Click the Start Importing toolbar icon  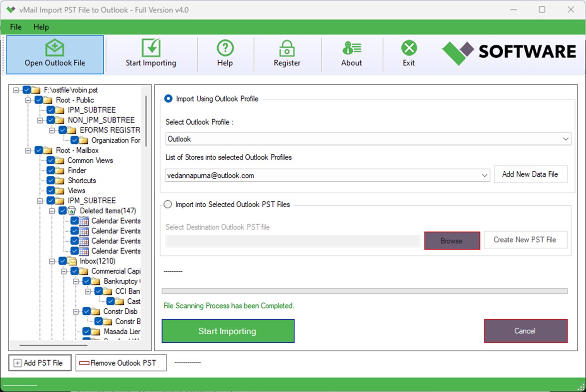[x=151, y=49]
